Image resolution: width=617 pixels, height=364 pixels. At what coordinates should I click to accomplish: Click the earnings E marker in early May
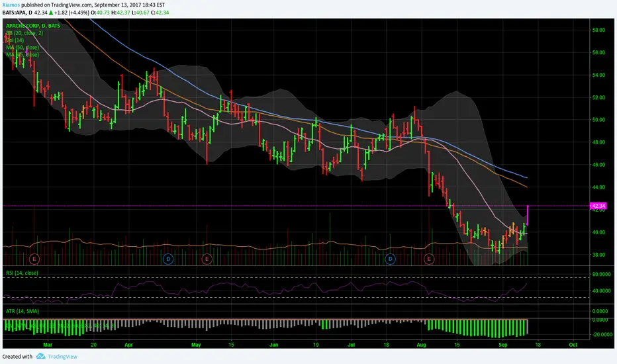point(207,259)
